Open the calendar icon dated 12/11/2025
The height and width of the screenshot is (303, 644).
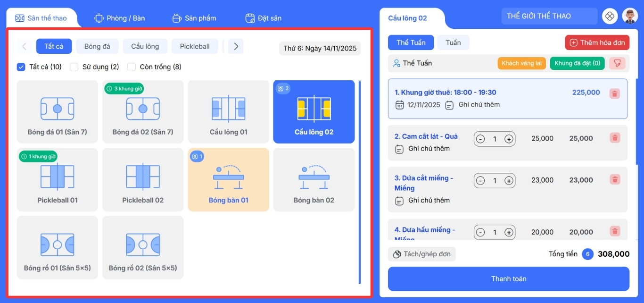(399, 105)
